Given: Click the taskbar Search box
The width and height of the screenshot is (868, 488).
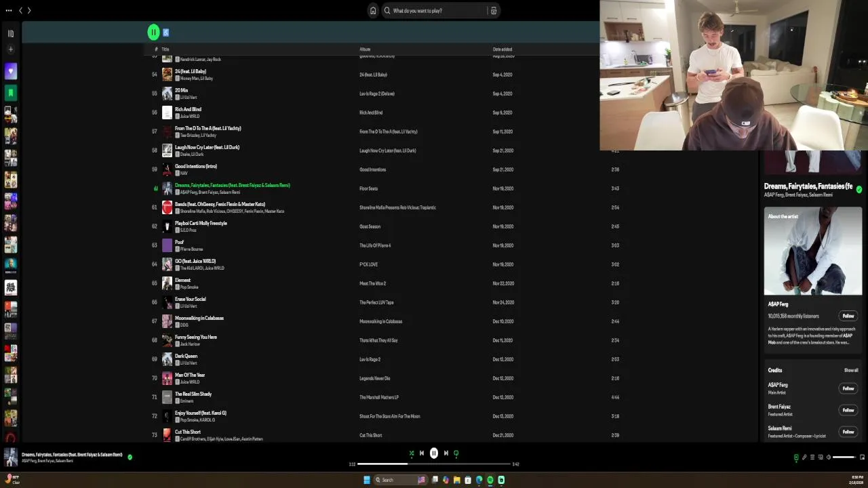Looking at the screenshot, I should (400, 480).
